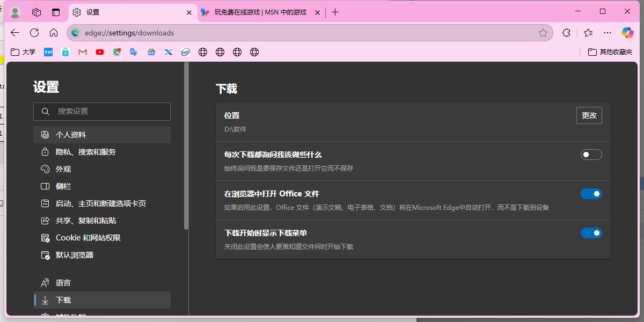Click the Refresh page icon
The height and width of the screenshot is (322, 644).
tap(34, 33)
